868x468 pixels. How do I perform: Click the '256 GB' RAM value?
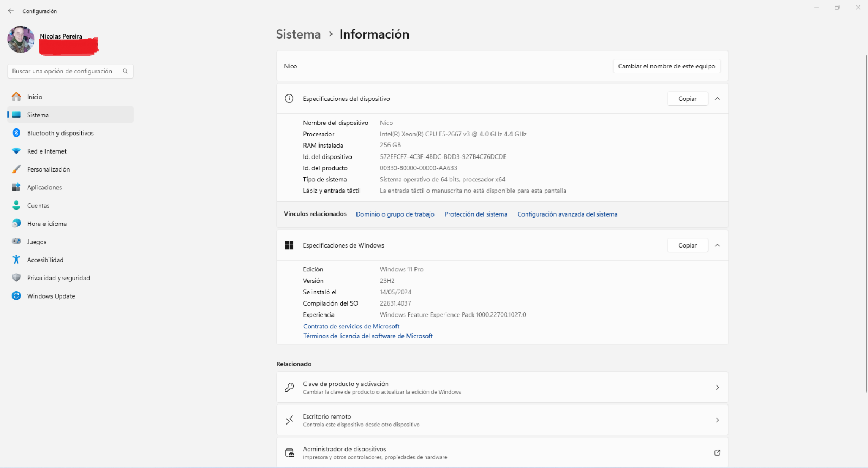[x=390, y=145]
